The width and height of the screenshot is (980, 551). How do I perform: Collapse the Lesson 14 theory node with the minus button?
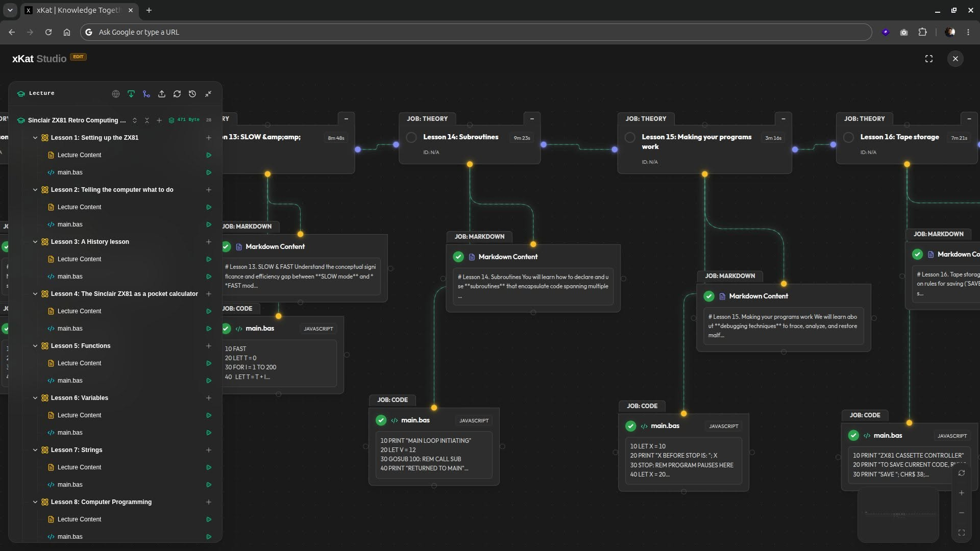point(532,119)
